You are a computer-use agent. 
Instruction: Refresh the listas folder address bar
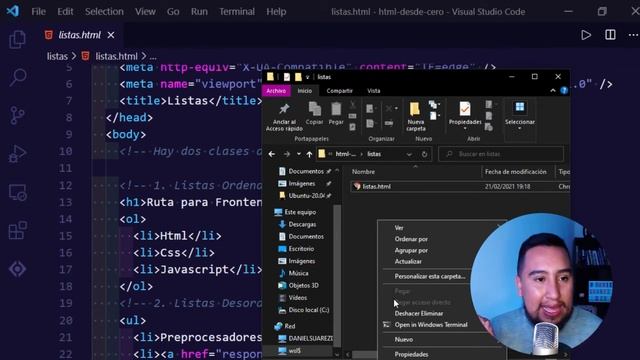[424, 154]
